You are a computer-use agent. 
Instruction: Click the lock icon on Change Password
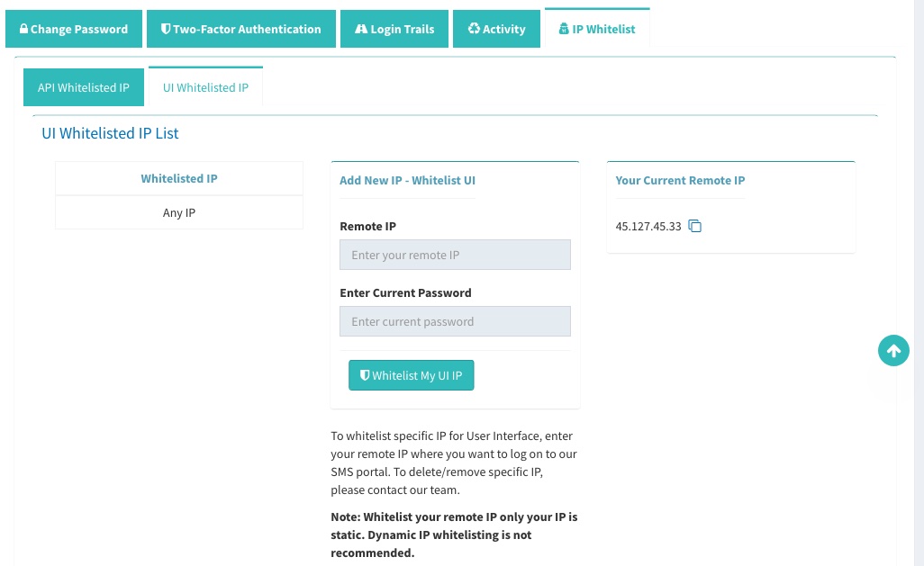pyautogui.click(x=23, y=28)
